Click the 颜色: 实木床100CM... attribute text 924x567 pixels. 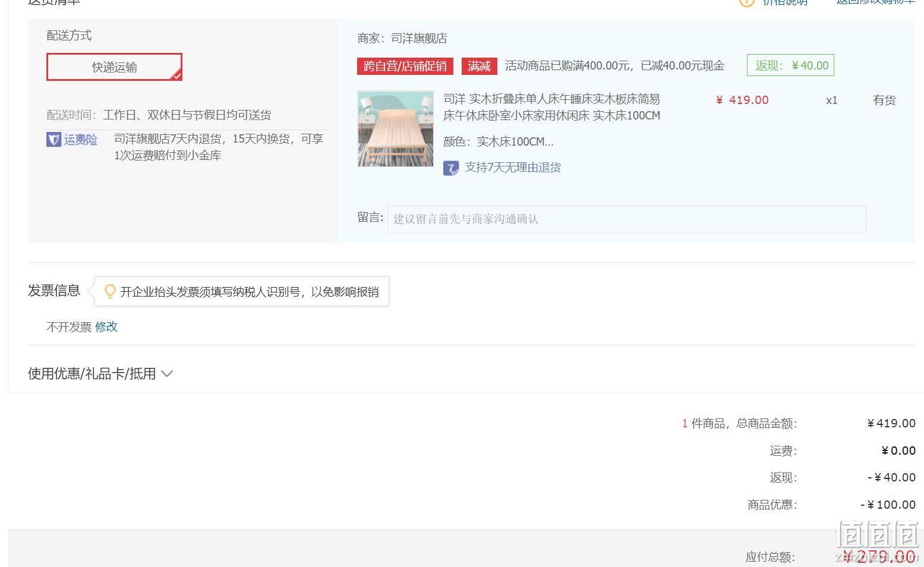(x=499, y=142)
